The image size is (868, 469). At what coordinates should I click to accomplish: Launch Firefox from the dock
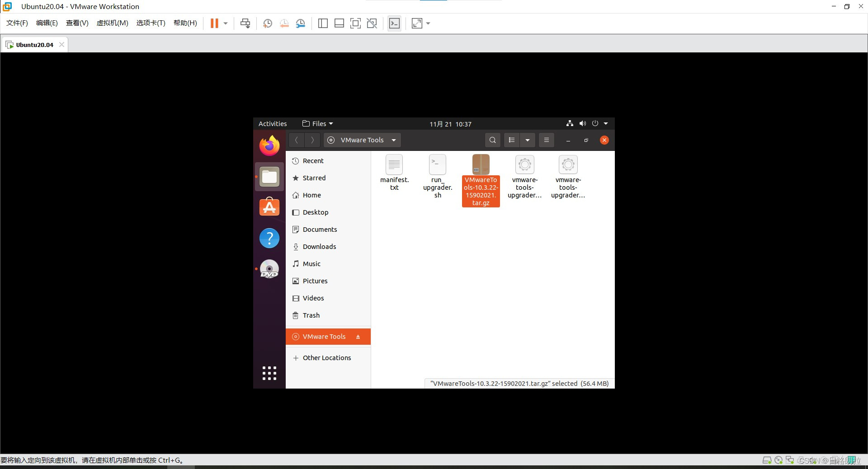point(269,145)
